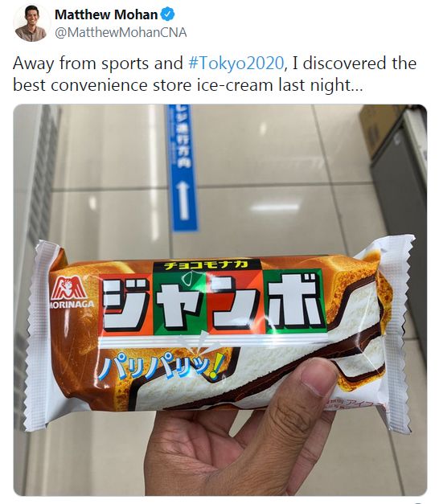Click the cardboard box in corner
Screen dimensions: 439x504
[380, 129]
